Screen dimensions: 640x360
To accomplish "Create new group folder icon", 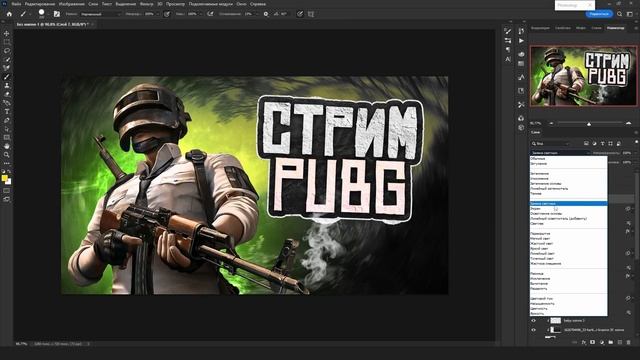I will pos(611,342).
